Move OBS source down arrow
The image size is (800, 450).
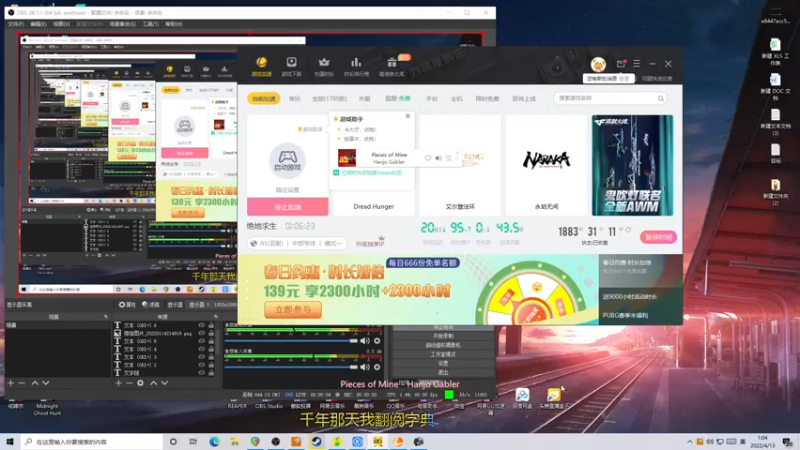click(164, 383)
